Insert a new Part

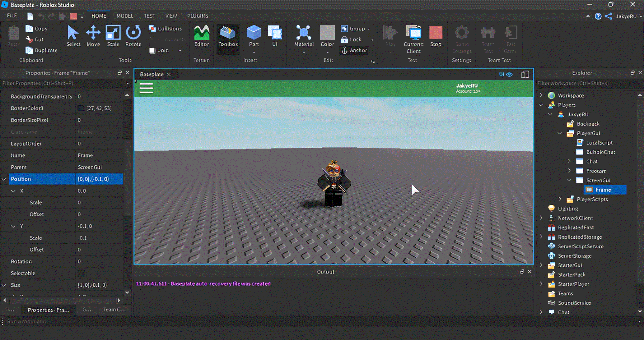click(x=254, y=36)
